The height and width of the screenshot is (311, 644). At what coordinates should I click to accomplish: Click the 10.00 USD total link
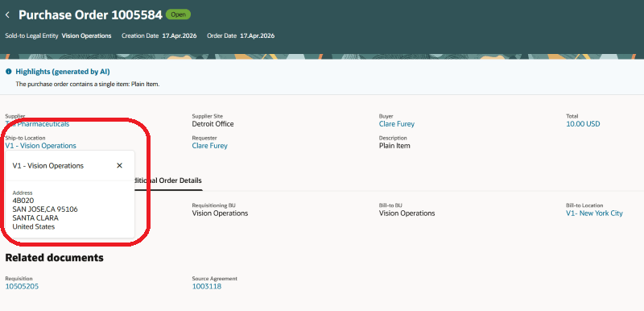click(583, 123)
